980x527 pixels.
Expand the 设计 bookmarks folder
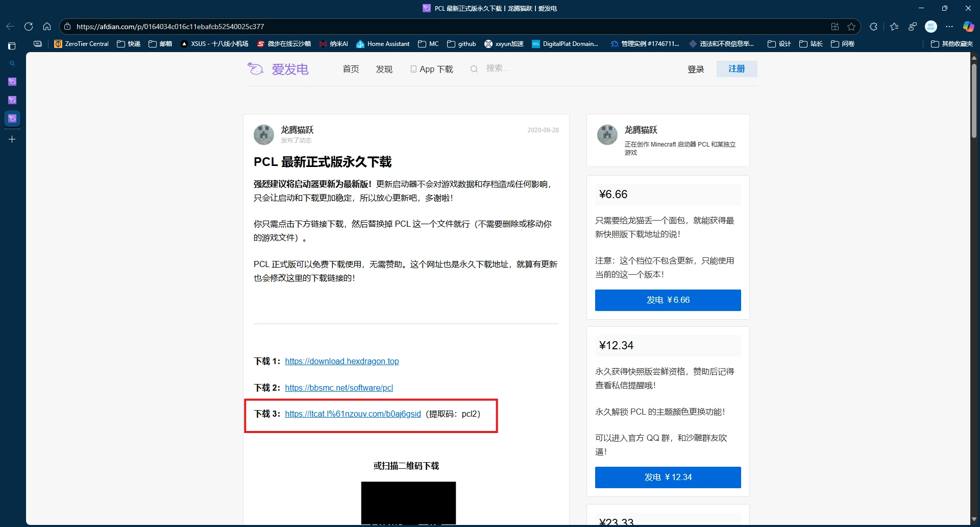point(779,44)
